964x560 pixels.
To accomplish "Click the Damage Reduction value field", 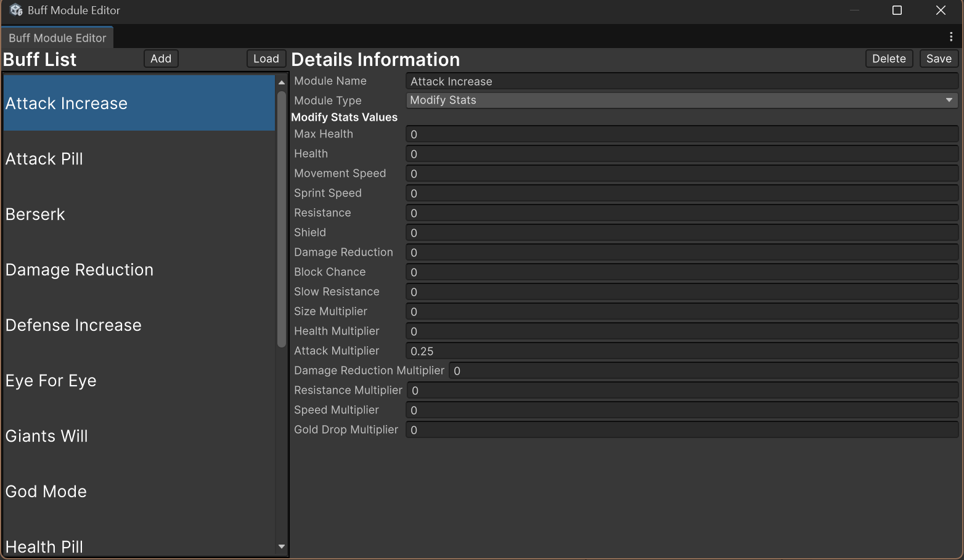I will tap(682, 253).
